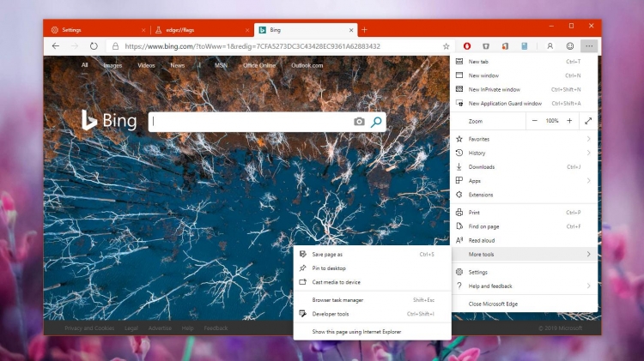Expand the Apps submenu

(524, 181)
